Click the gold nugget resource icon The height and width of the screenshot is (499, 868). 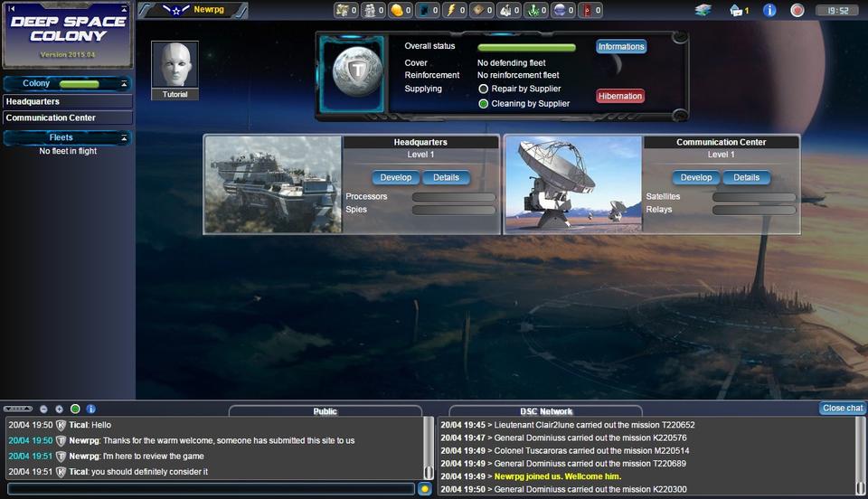[396, 10]
